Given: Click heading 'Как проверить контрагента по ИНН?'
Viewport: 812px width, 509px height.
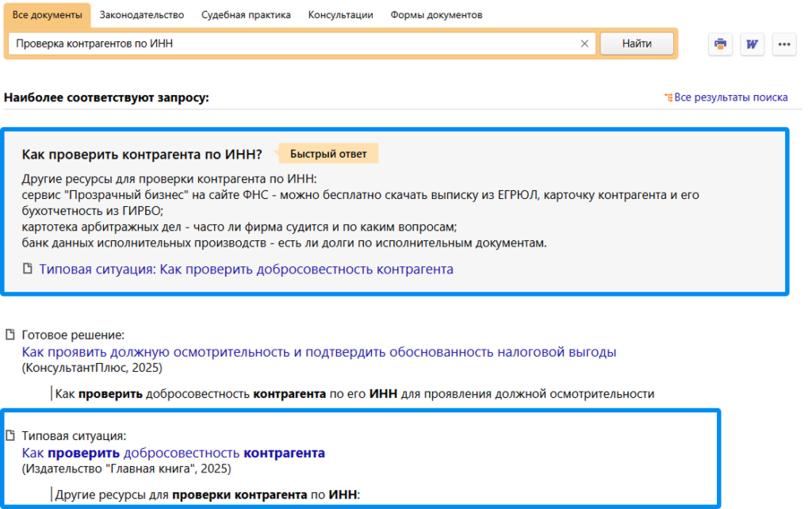Looking at the screenshot, I should (142, 155).
